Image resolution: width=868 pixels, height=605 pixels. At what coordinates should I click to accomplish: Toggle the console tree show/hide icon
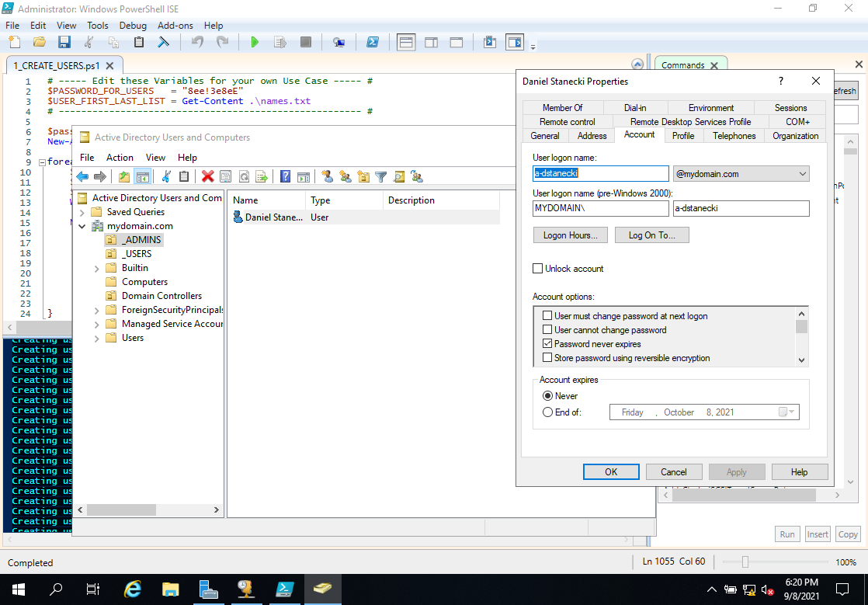click(143, 176)
